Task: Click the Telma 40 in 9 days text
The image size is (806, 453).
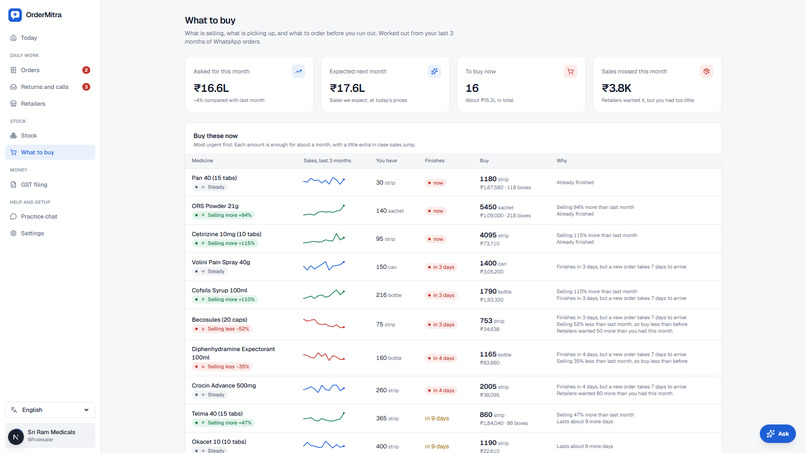Action: 437,419
